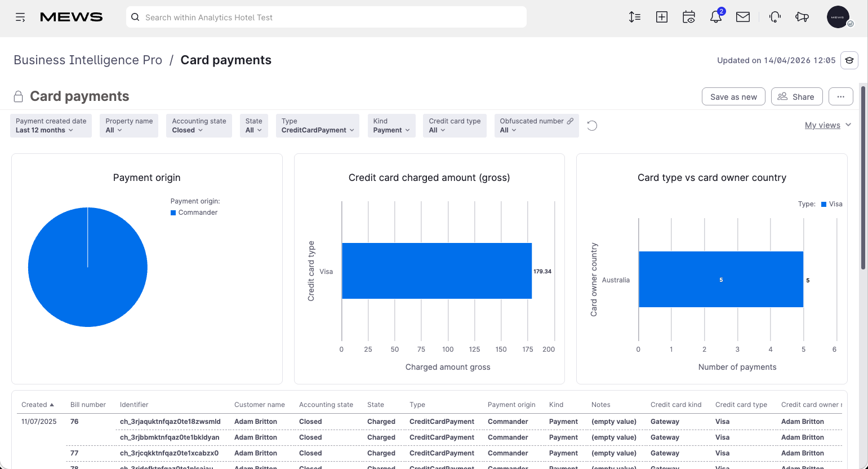Click the graduation cap help icon
This screenshot has height=469, width=868.
tap(849, 60)
